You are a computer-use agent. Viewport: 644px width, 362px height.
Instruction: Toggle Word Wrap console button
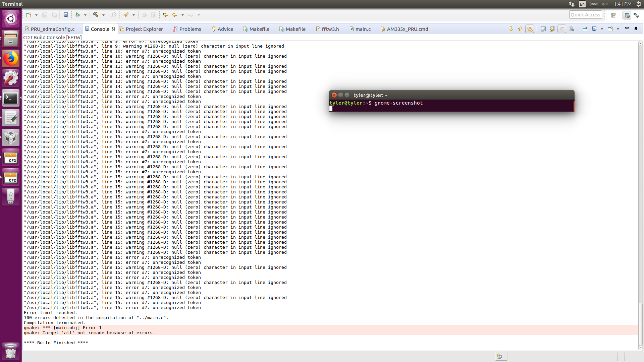[x=562, y=29]
